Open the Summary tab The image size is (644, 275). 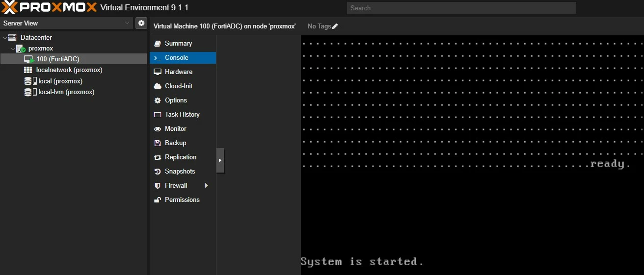click(183, 44)
